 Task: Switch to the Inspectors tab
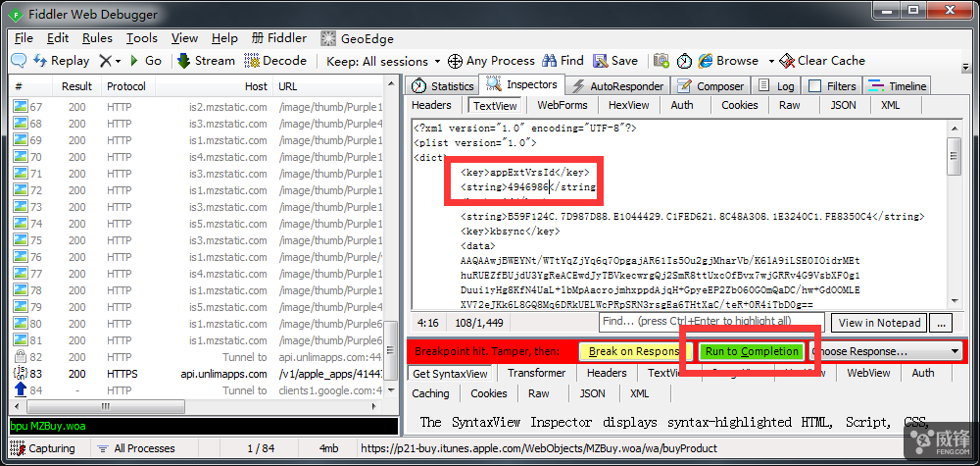(522, 84)
